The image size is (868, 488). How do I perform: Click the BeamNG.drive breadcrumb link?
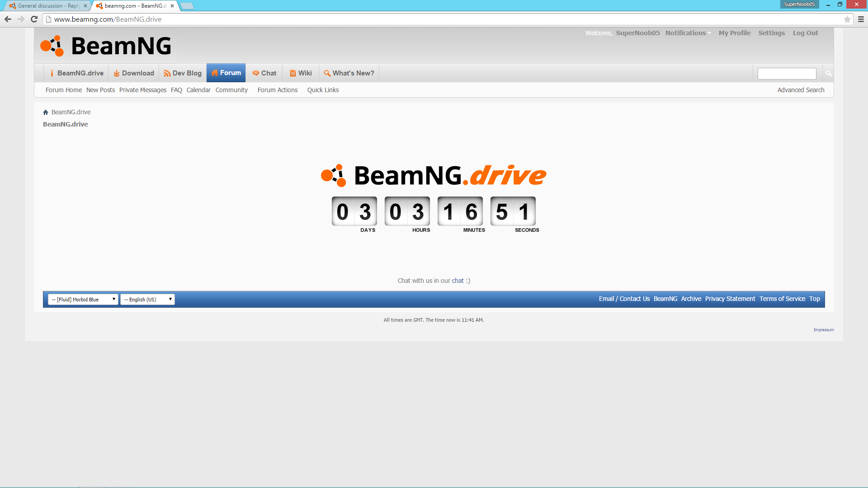pos(71,112)
